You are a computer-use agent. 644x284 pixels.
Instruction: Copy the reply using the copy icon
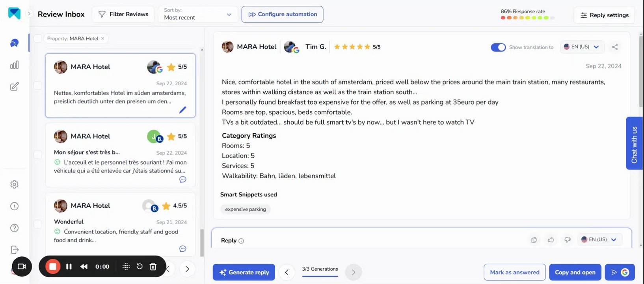(x=534, y=240)
